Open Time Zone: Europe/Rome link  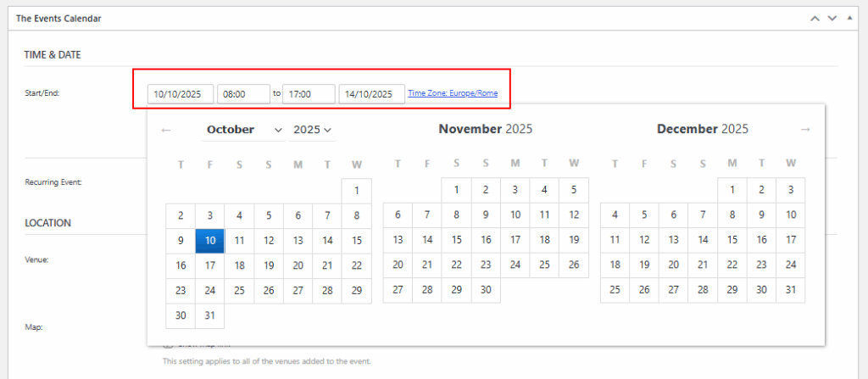[x=453, y=93]
